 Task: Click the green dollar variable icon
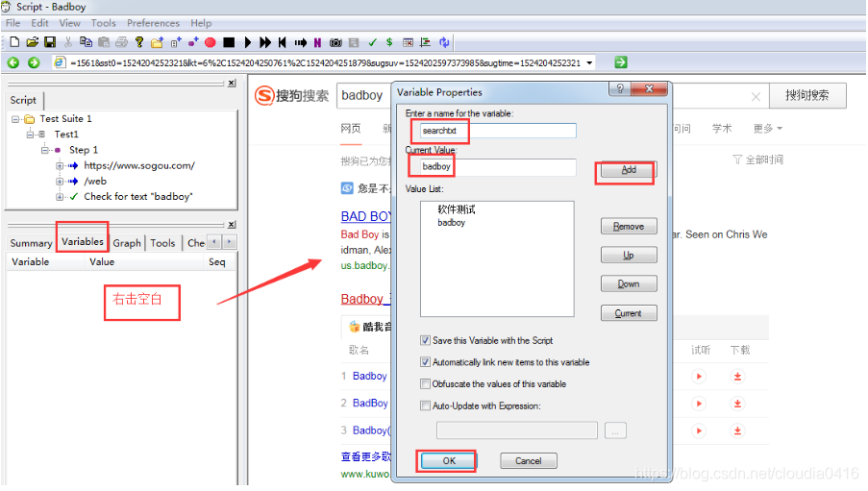pos(389,42)
